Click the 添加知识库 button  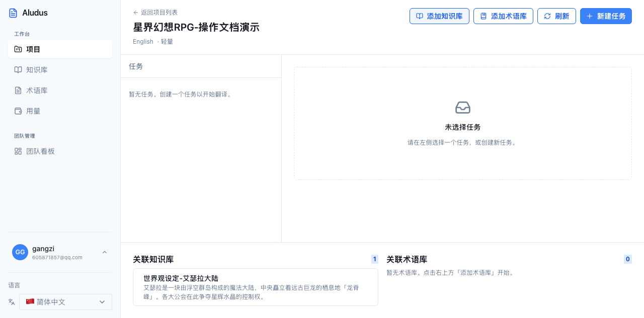pos(439,16)
